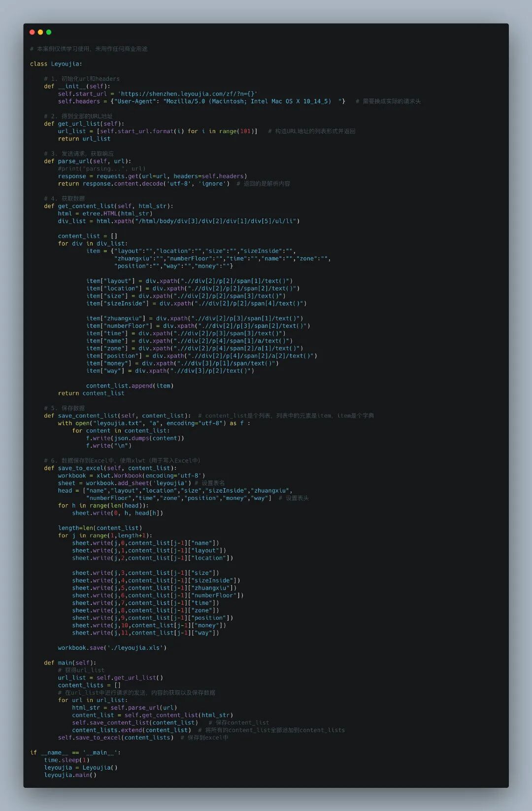Select the "response = requests.get" line

[x=152, y=176]
